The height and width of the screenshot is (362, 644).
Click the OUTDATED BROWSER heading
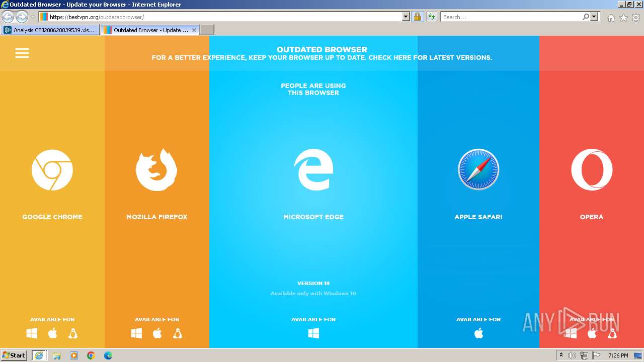coord(322,49)
